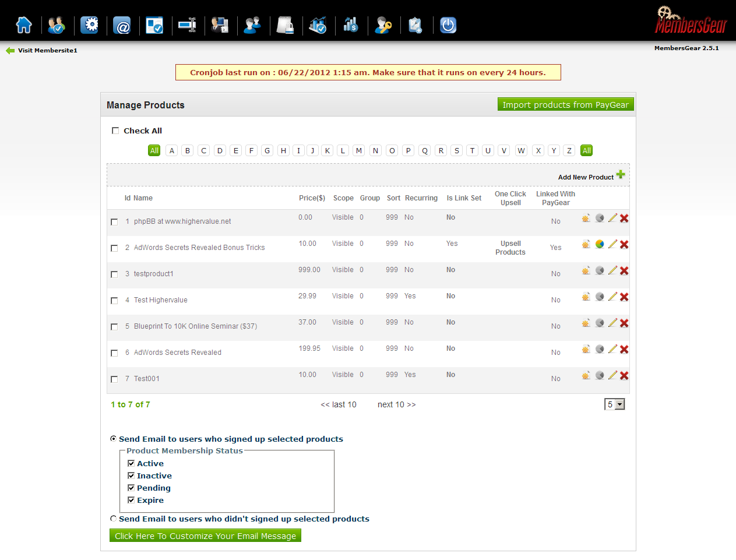
Task: Delete Test001 product with red X
Action: [624, 375]
